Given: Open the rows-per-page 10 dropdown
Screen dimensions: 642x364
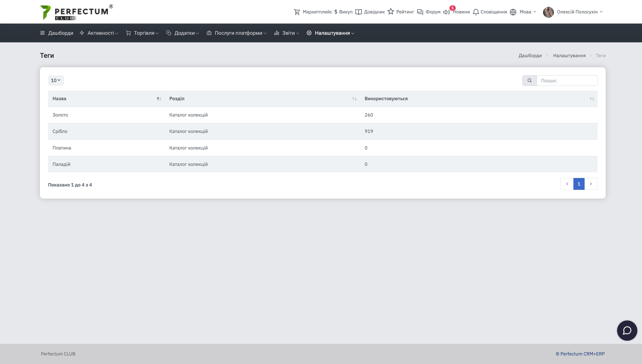Looking at the screenshot, I should tap(56, 80).
